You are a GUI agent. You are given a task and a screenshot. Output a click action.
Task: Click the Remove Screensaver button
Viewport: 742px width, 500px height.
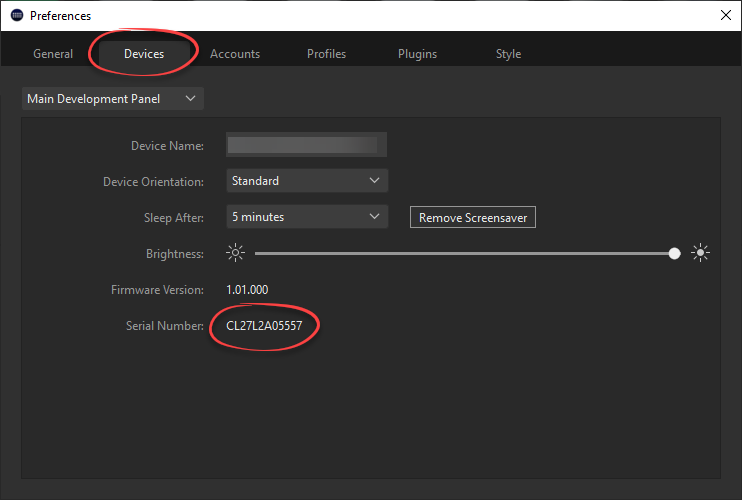[x=473, y=218]
